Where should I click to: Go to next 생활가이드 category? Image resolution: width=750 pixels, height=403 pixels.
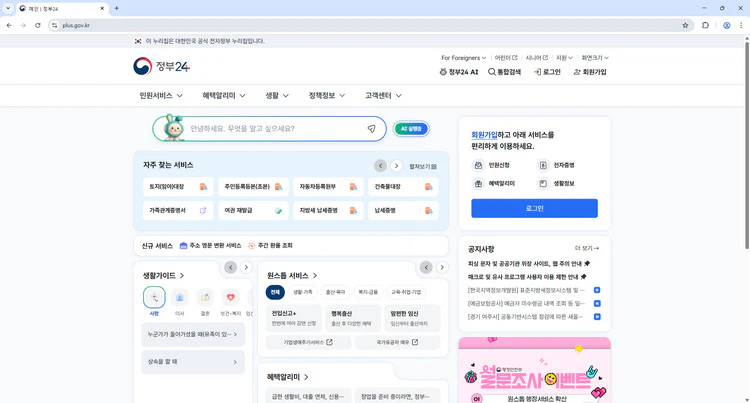click(x=246, y=267)
